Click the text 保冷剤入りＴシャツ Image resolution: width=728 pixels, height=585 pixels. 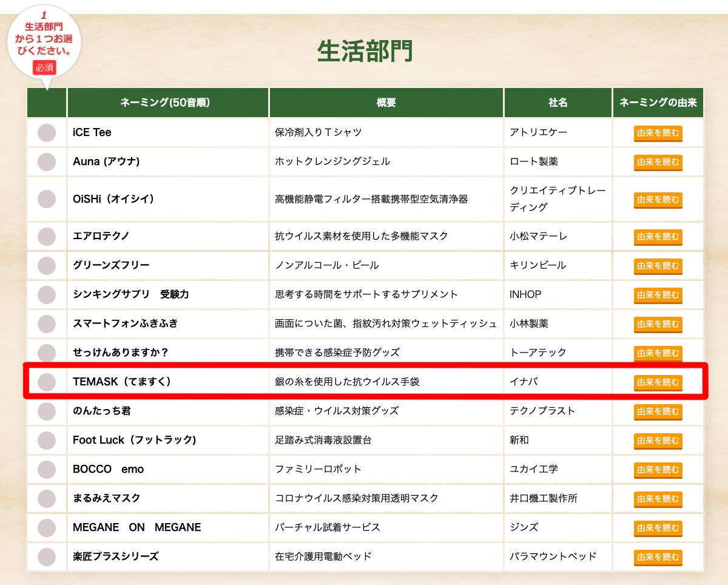pos(318,132)
